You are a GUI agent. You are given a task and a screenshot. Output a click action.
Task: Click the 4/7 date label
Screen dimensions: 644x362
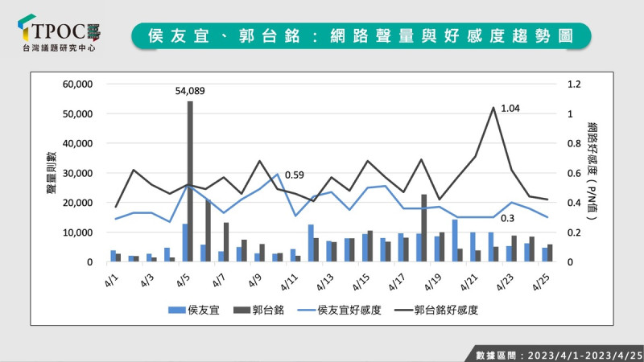(x=219, y=281)
